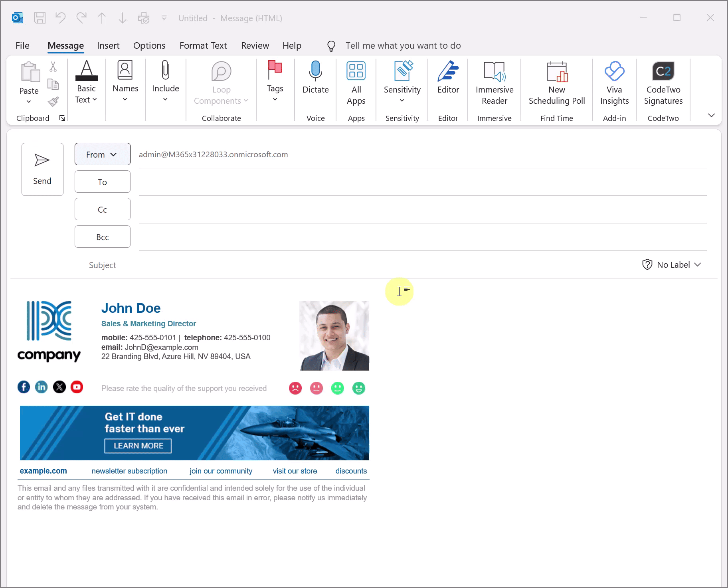Open the No Label sensitivity dropdown

(x=672, y=264)
